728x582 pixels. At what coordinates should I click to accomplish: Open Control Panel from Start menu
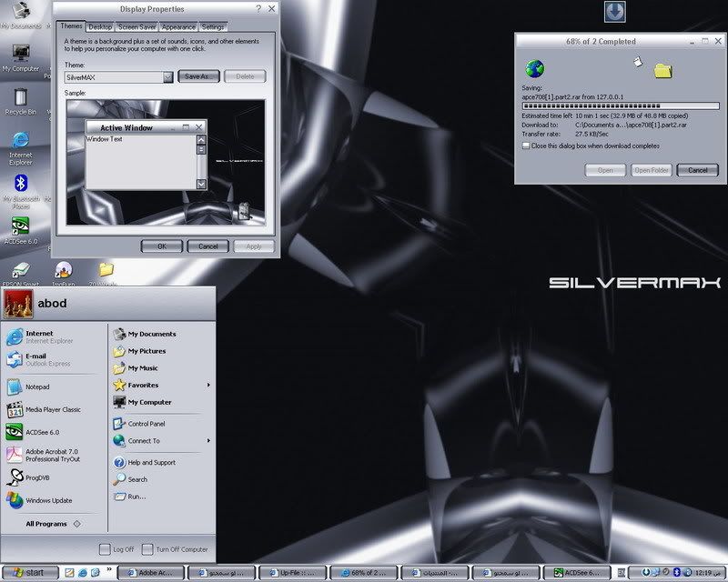pos(139,424)
